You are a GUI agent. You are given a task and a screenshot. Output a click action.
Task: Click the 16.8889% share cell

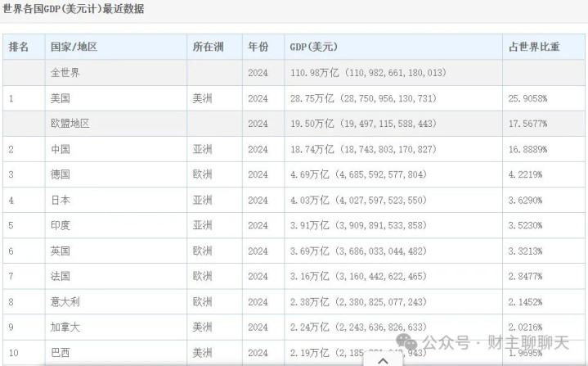point(528,149)
